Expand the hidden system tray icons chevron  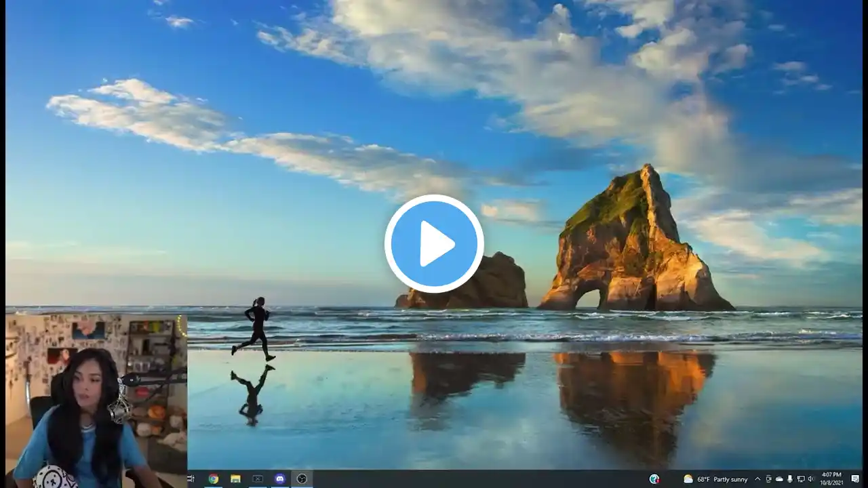[x=757, y=479]
